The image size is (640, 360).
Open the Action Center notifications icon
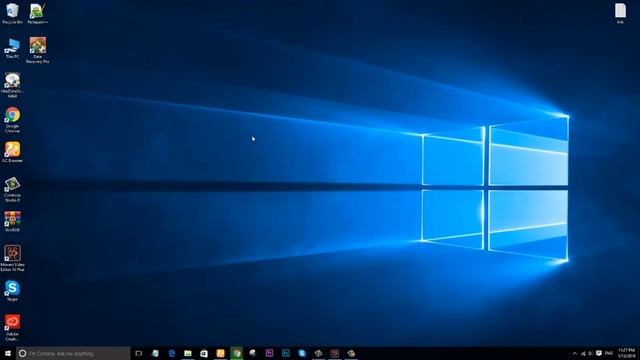599,353
